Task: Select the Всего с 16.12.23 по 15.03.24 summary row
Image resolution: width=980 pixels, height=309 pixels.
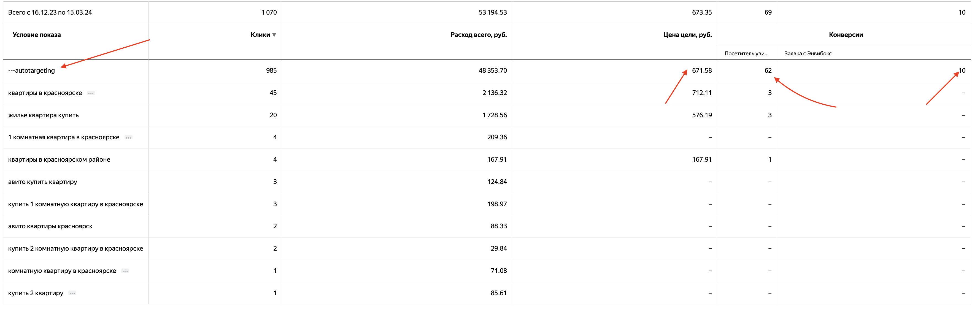Action: (x=487, y=13)
